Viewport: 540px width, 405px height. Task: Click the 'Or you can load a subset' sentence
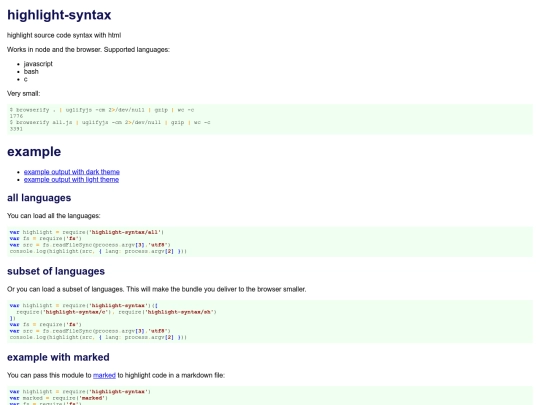point(156,289)
